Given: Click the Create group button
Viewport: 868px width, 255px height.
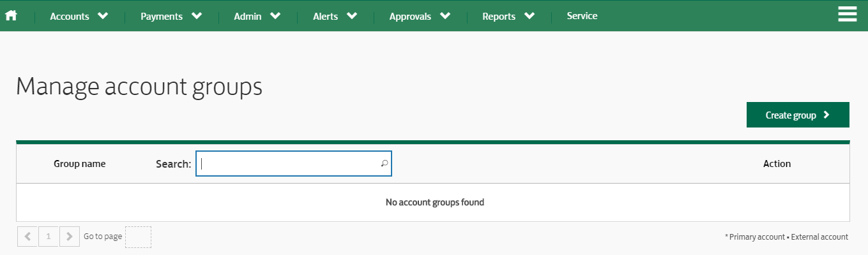Looking at the screenshot, I should tap(798, 115).
